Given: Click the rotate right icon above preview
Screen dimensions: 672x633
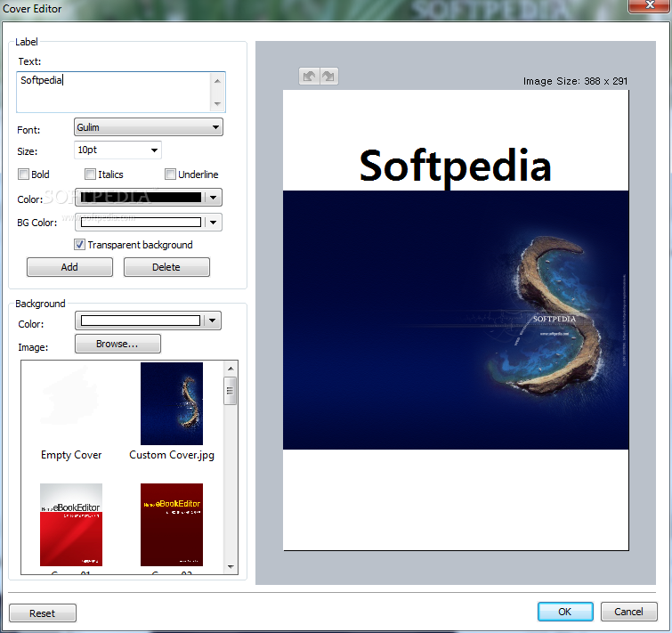Looking at the screenshot, I should [x=328, y=77].
